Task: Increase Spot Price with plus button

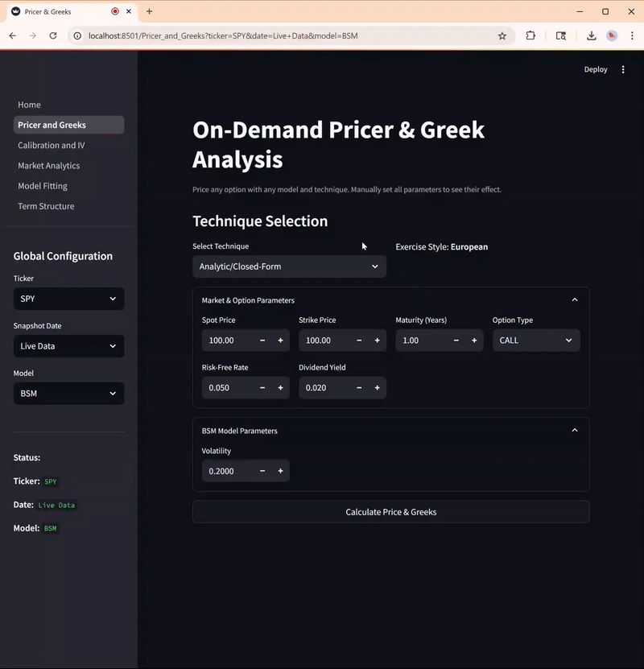Action: [281, 341]
